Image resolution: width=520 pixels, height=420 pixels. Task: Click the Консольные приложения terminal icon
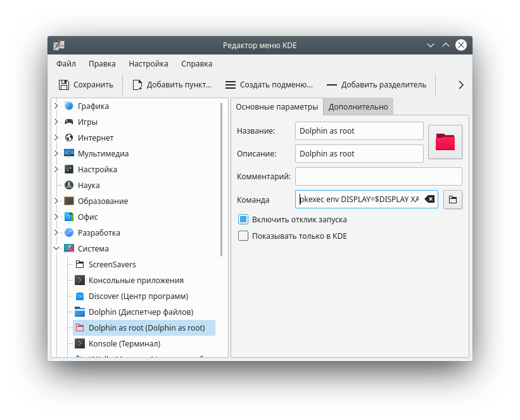pos(80,281)
